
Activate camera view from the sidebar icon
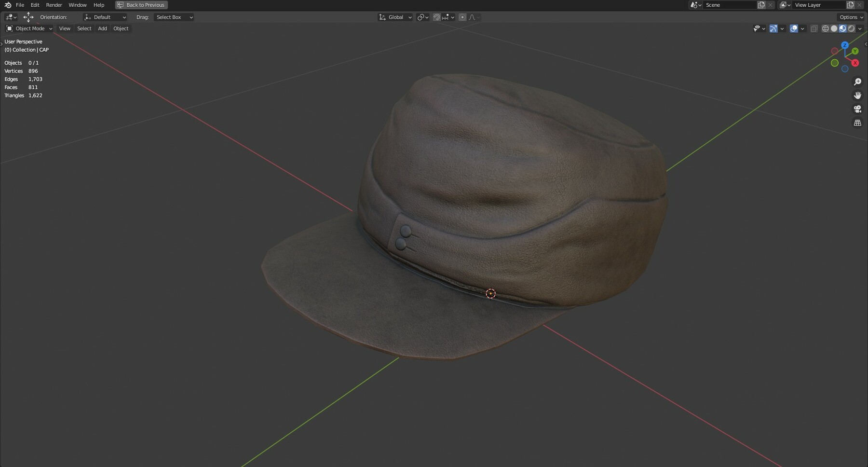click(x=858, y=109)
